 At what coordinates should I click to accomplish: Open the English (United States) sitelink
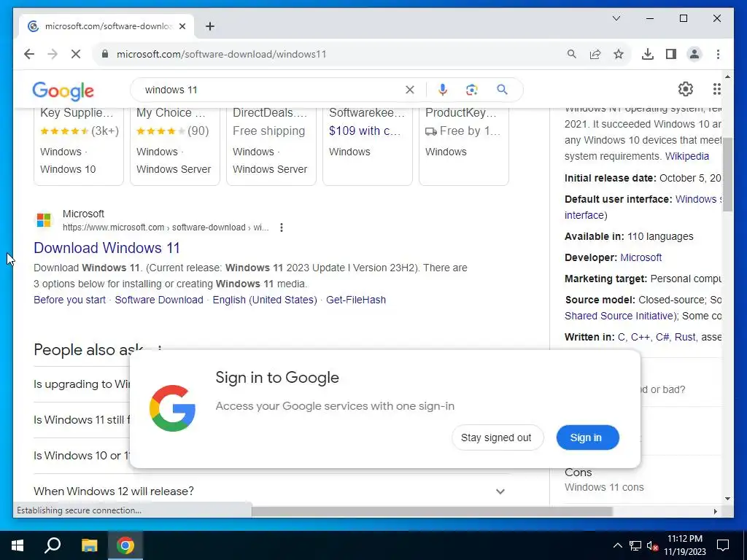pyautogui.click(x=265, y=300)
